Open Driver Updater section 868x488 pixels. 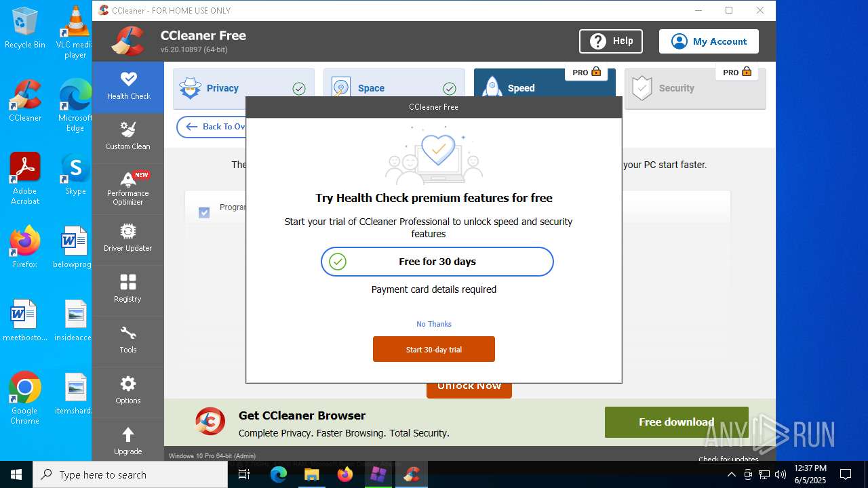coord(128,239)
